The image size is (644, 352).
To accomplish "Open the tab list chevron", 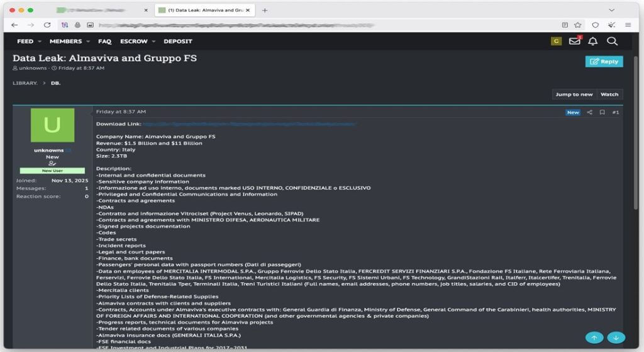I will click(x=611, y=10).
